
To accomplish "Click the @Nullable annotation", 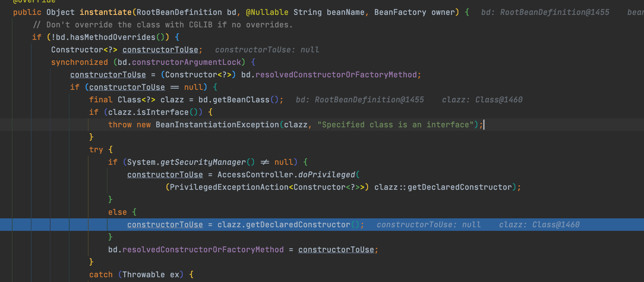I will pyautogui.click(x=267, y=12).
